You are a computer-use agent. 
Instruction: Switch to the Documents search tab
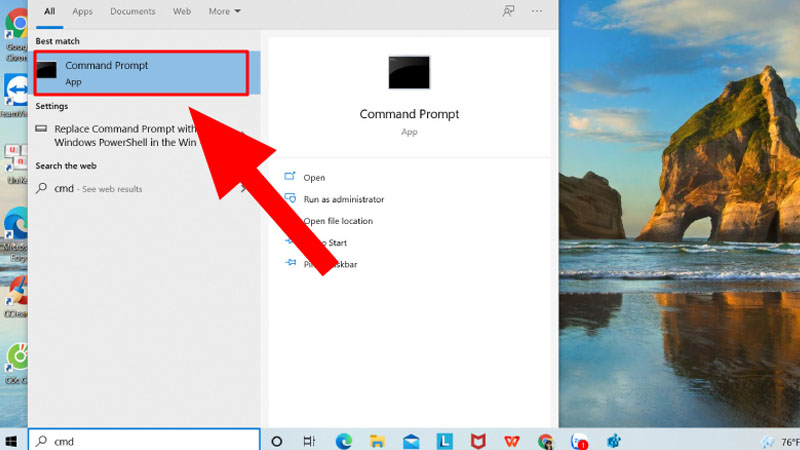point(132,11)
